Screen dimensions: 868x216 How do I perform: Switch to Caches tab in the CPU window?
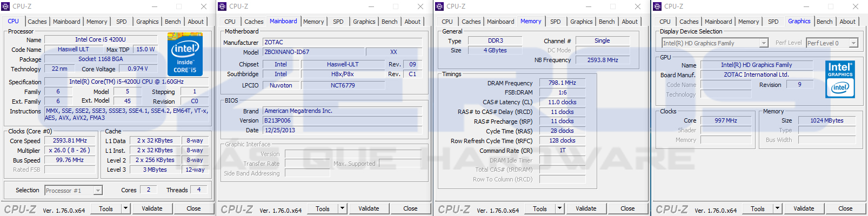click(x=37, y=22)
